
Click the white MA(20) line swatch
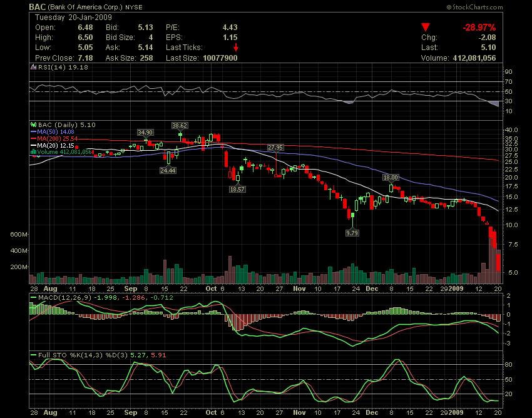click(x=33, y=145)
